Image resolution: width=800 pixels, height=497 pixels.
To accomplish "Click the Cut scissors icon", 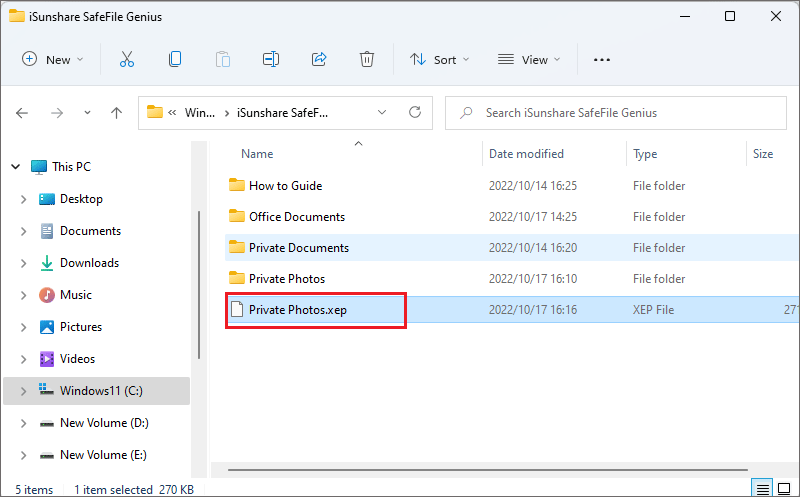I will pos(127,60).
